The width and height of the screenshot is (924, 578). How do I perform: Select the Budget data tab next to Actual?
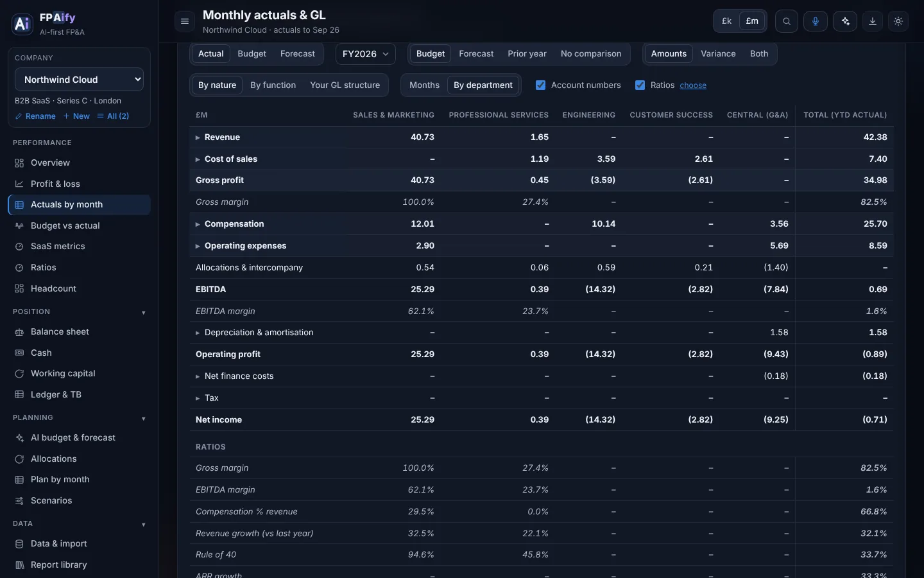point(252,54)
